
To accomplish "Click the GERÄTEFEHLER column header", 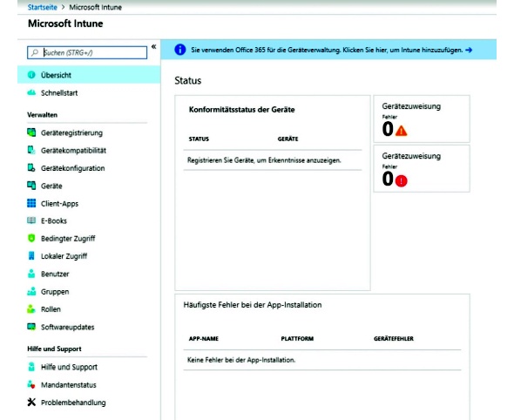I will (x=394, y=338).
